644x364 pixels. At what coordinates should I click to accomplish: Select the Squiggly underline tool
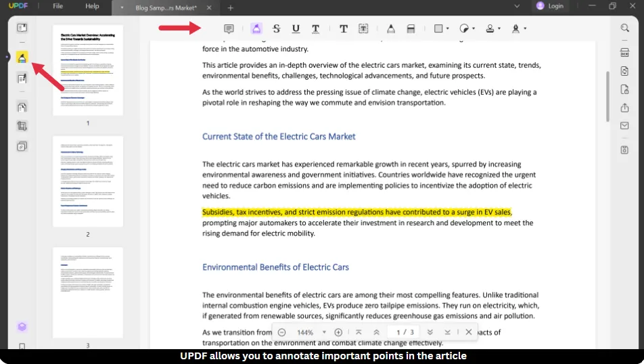click(x=315, y=28)
